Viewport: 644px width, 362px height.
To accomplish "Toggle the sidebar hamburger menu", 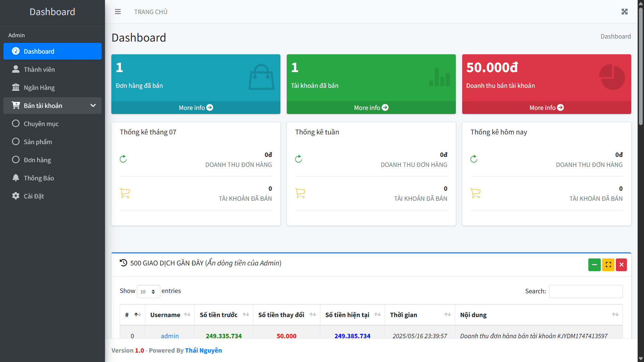I will point(118,12).
